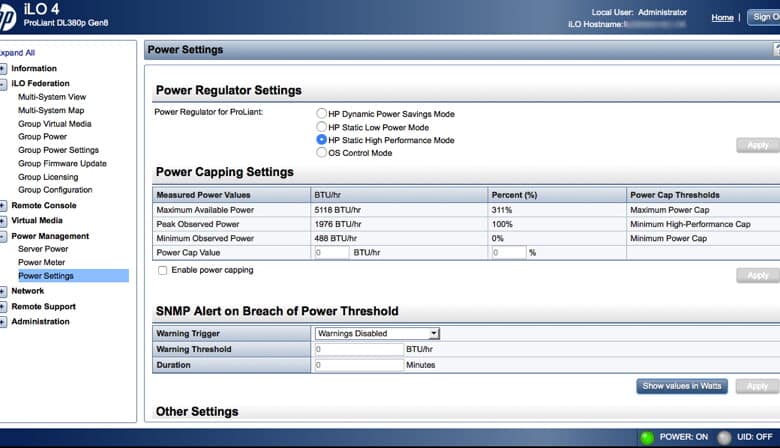Collapse the Power Management tree node

tap(2, 237)
